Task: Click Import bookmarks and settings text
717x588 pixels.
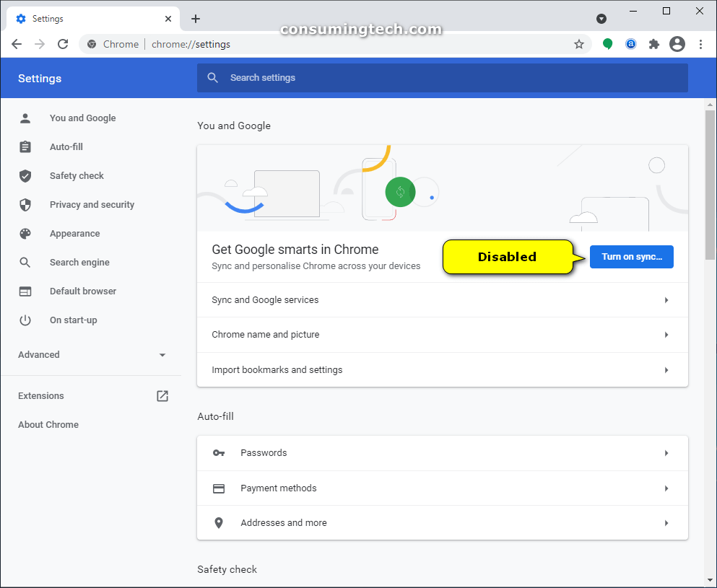Action: pyautogui.click(x=277, y=369)
